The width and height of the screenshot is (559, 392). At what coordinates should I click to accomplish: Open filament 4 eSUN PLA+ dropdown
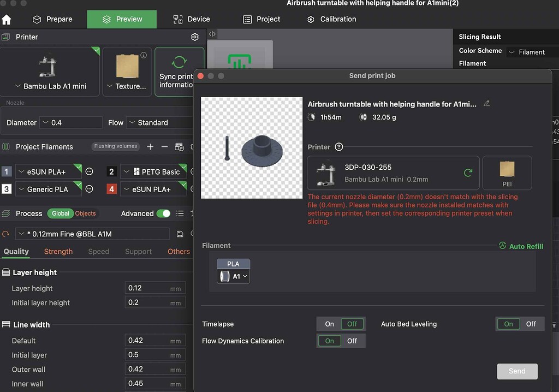point(153,189)
